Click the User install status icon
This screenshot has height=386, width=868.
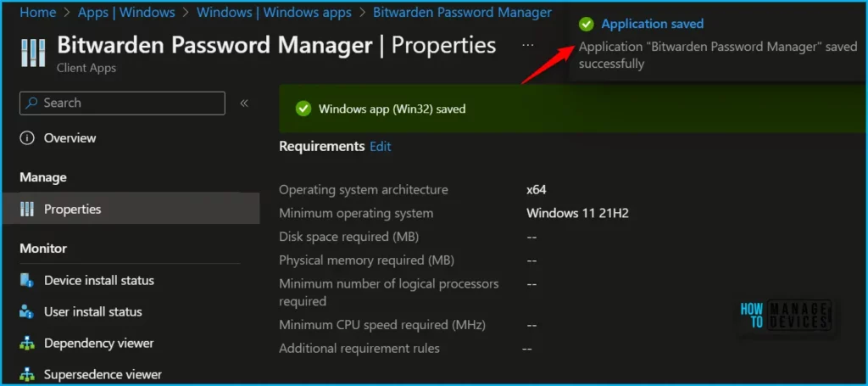pyautogui.click(x=26, y=311)
